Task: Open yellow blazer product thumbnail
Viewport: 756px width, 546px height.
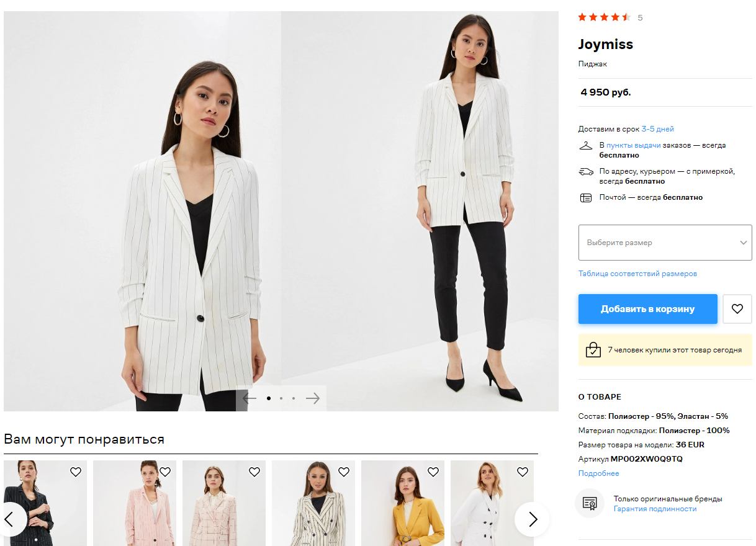Action: coord(403,503)
